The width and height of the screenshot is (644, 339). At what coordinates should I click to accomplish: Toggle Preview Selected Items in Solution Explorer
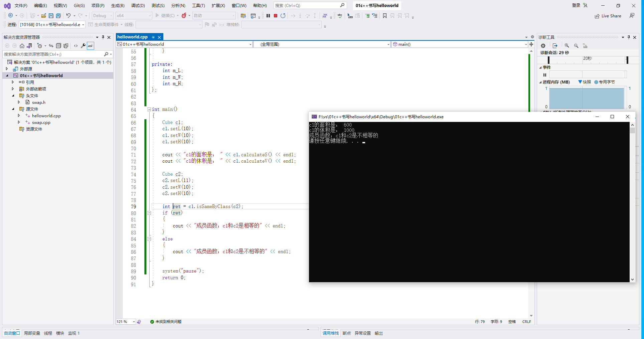(x=91, y=46)
